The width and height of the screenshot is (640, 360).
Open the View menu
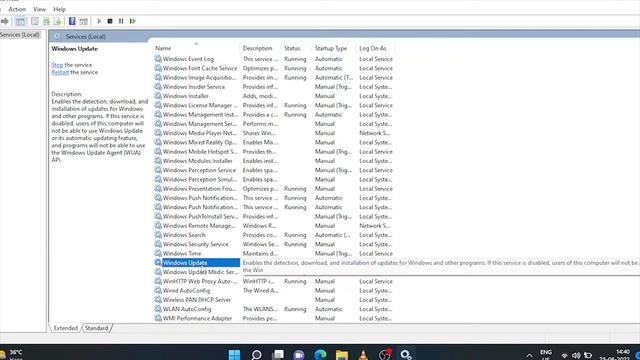click(x=40, y=9)
